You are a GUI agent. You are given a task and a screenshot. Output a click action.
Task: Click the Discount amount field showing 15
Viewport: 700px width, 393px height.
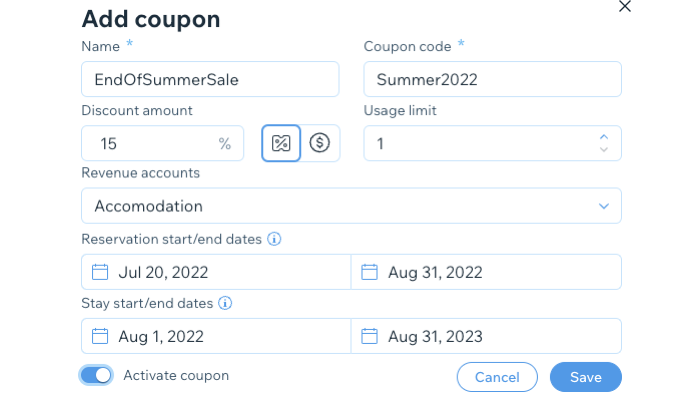[x=162, y=143]
